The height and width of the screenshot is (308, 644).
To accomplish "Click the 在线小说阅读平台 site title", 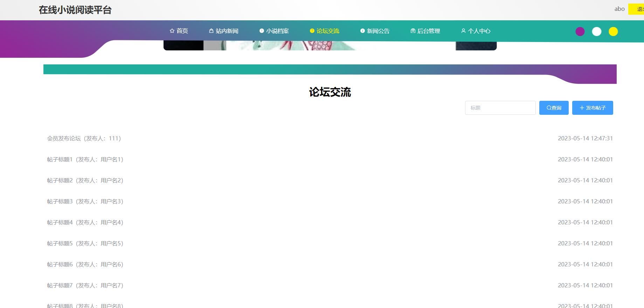I will tap(75, 10).
